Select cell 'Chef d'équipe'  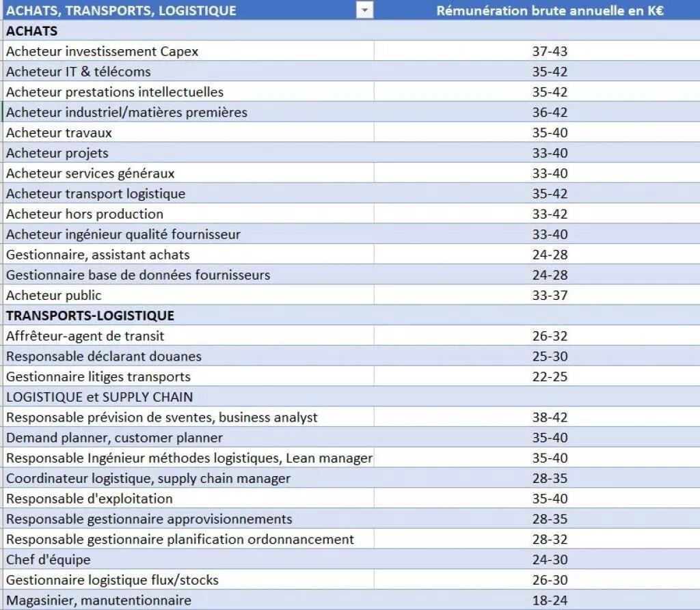coord(189,559)
